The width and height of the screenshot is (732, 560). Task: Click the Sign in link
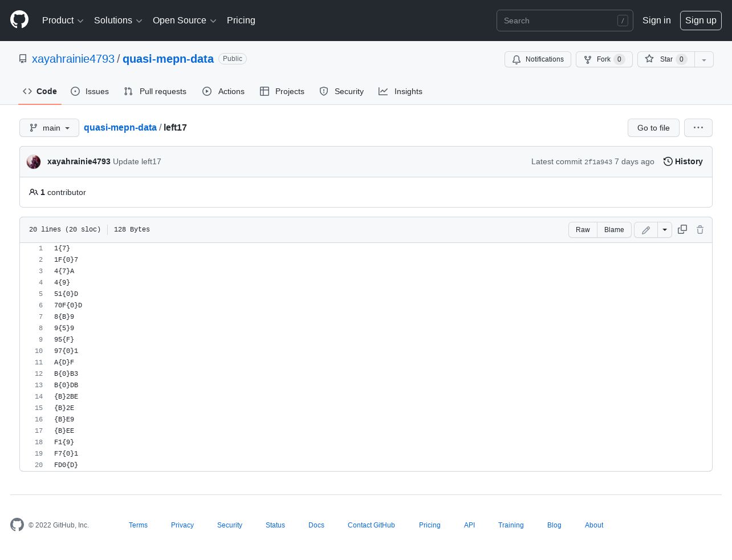point(657,21)
